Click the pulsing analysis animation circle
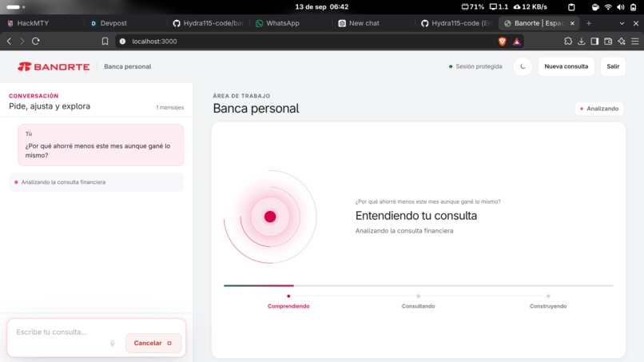Viewport: 644px width, 362px height. (x=270, y=217)
